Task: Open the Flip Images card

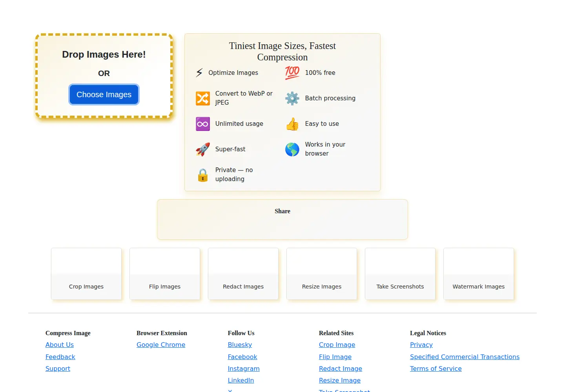Action: [x=165, y=274]
